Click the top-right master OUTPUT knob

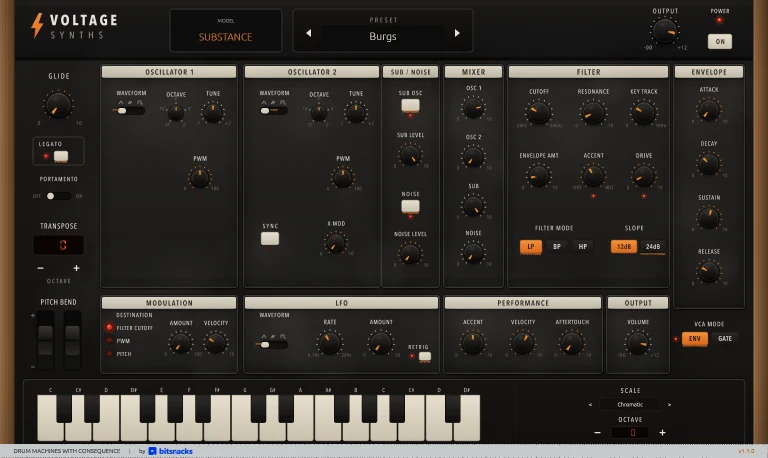coord(665,31)
